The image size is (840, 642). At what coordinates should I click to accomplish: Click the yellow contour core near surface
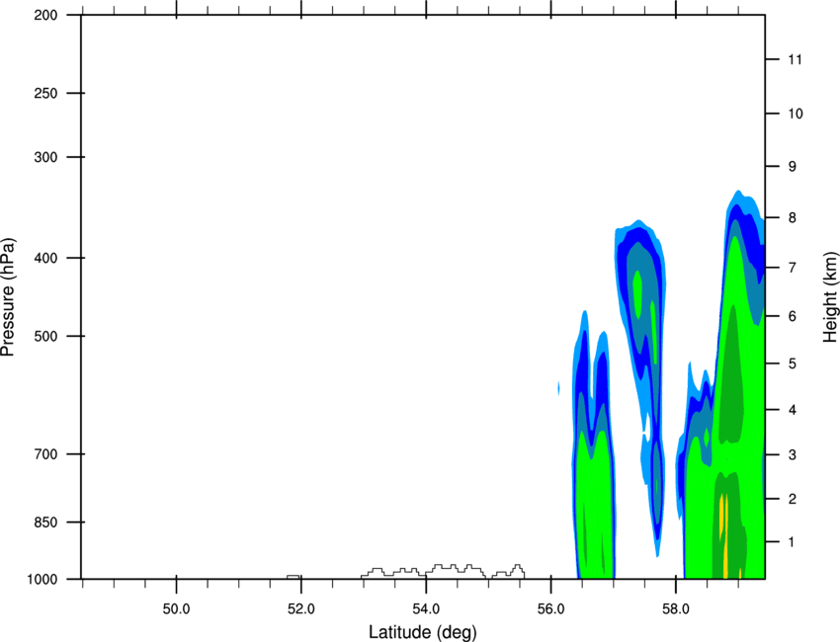point(724,535)
